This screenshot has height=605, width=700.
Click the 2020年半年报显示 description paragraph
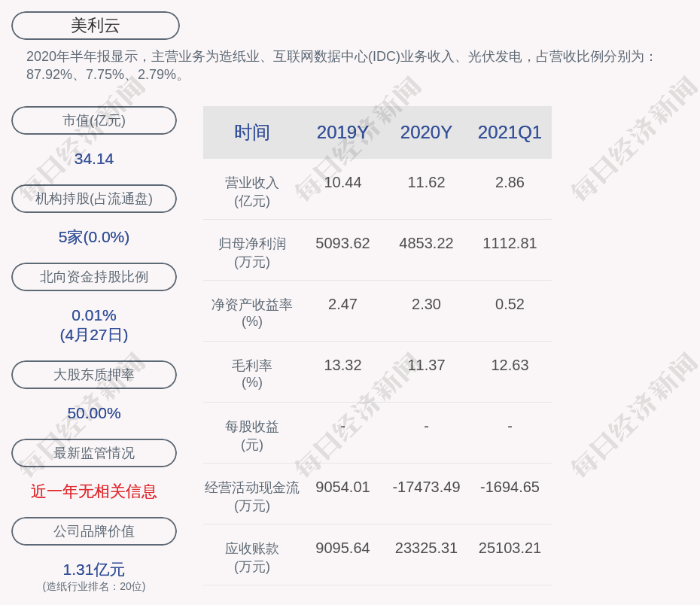(x=340, y=65)
